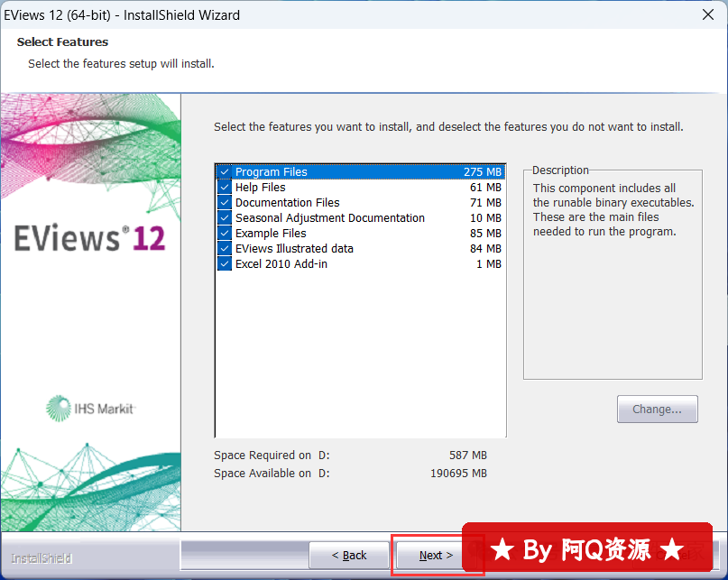Select the Seasonal Adjustment Documentation row label
This screenshot has width=728, height=580.
329,218
